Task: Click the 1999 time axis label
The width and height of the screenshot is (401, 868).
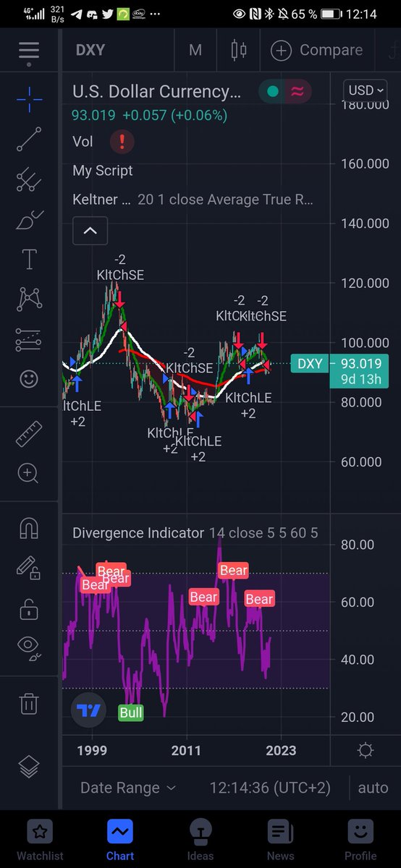Action: [93, 749]
